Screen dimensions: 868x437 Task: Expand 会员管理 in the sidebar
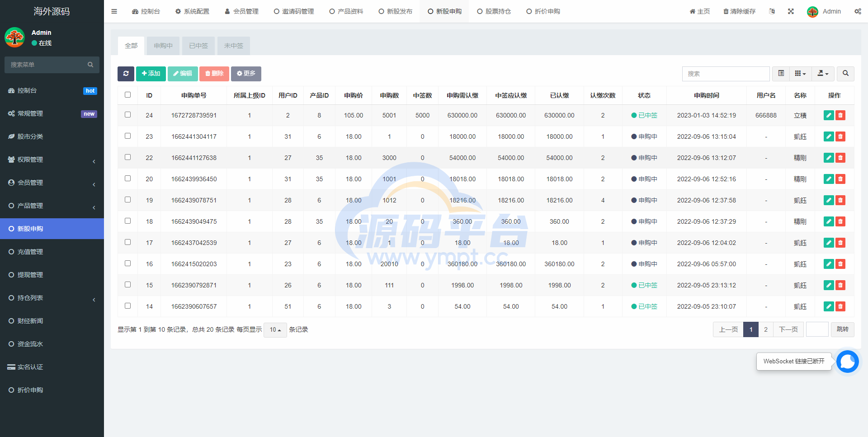pos(52,183)
